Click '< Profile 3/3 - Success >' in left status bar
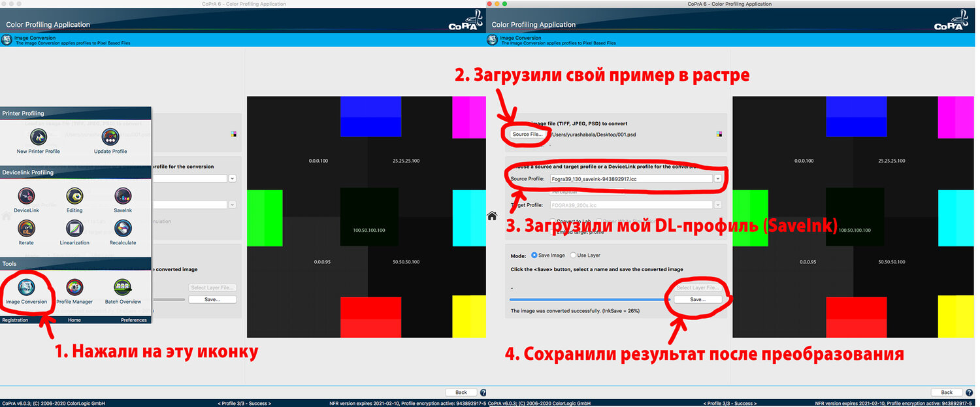The width and height of the screenshot is (980, 407). coord(244,403)
